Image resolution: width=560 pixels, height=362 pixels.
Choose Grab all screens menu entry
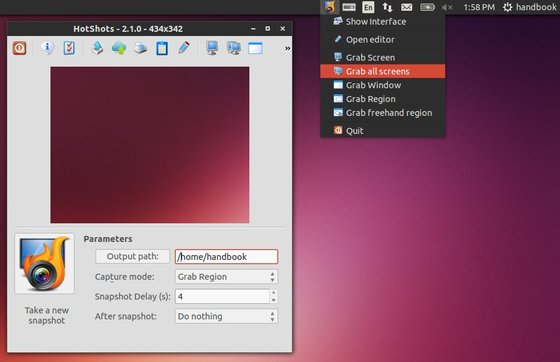pos(382,71)
